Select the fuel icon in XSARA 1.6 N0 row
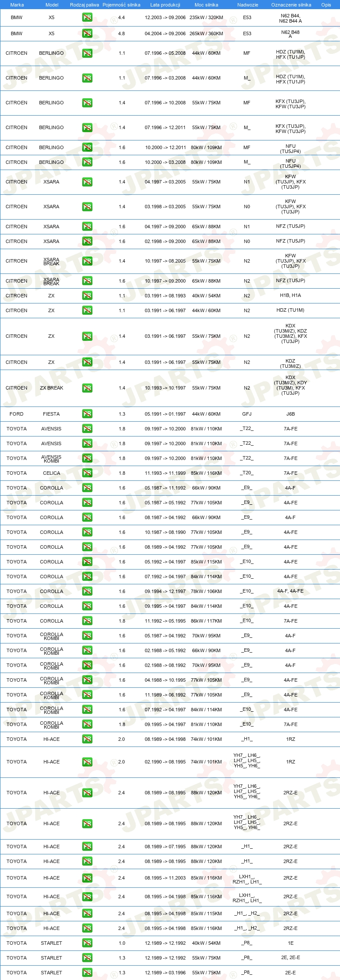This screenshot has width=340, height=980. point(87,241)
